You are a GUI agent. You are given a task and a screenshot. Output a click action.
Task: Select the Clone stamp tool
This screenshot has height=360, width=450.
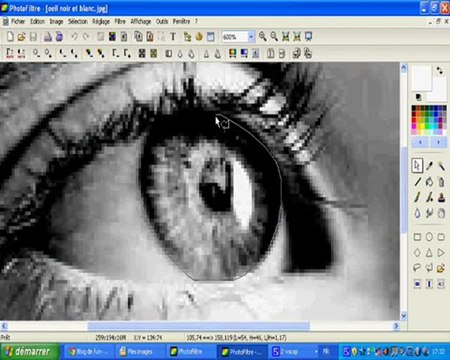click(x=441, y=197)
